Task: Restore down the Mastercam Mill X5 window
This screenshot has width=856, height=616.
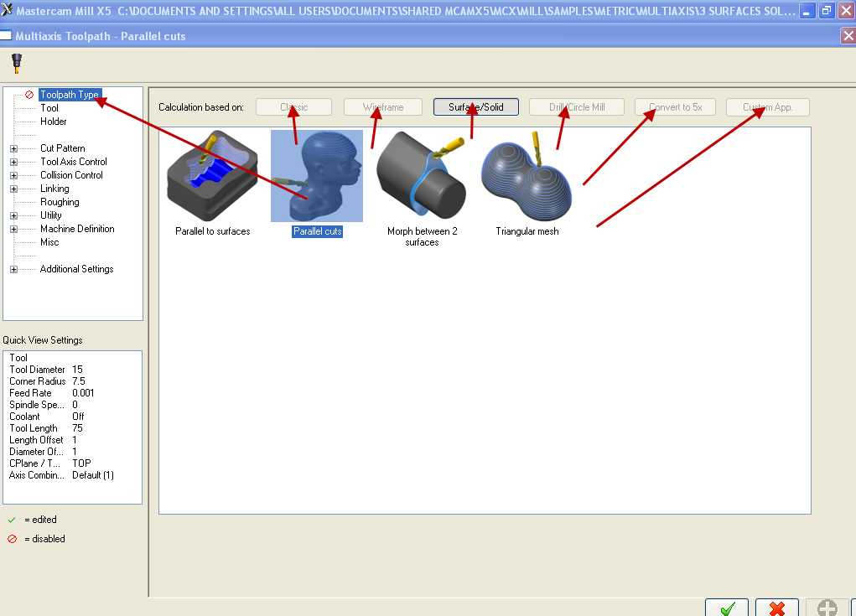Action: click(827, 10)
